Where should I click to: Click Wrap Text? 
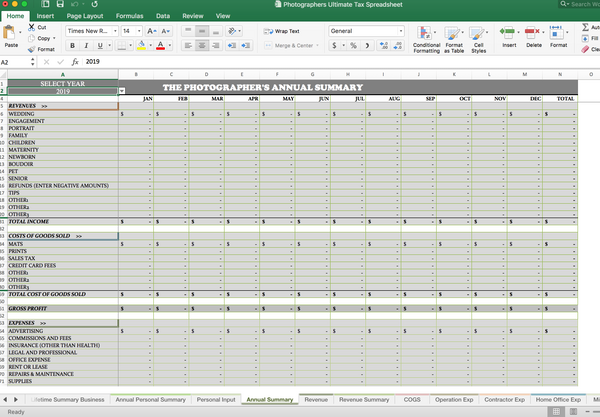(282, 31)
